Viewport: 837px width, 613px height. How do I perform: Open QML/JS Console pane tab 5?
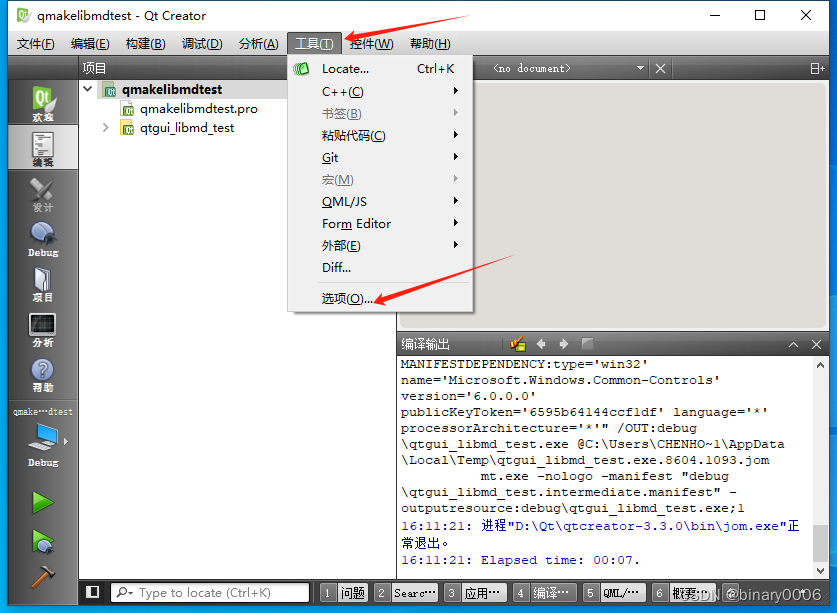tap(614, 592)
